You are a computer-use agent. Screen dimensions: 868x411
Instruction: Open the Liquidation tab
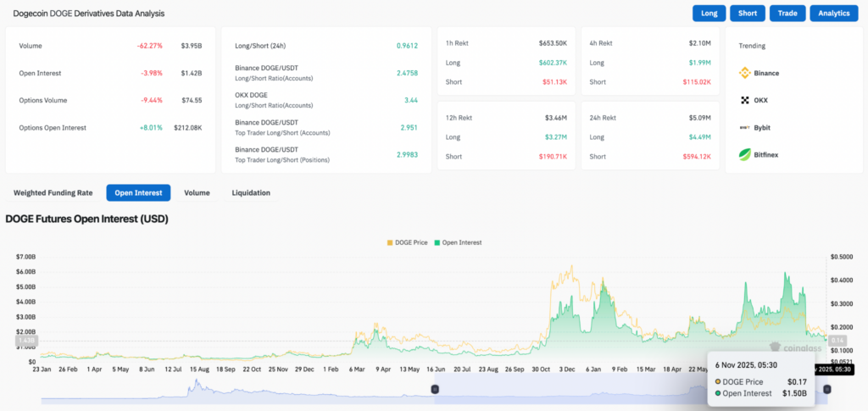[x=251, y=192]
